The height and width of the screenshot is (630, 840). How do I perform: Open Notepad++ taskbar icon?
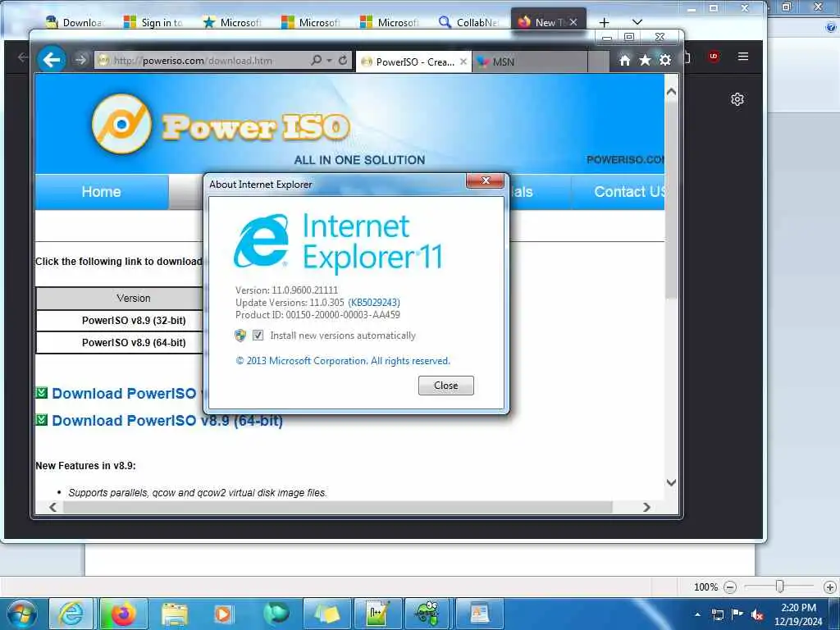pyautogui.click(x=377, y=614)
